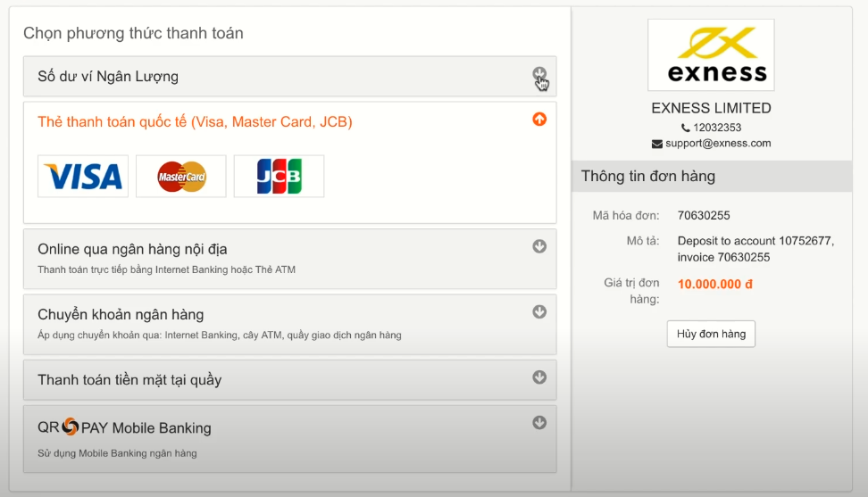Click the 10.000.000 đ order value
The height and width of the screenshot is (497, 868).
(x=714, y=284)
